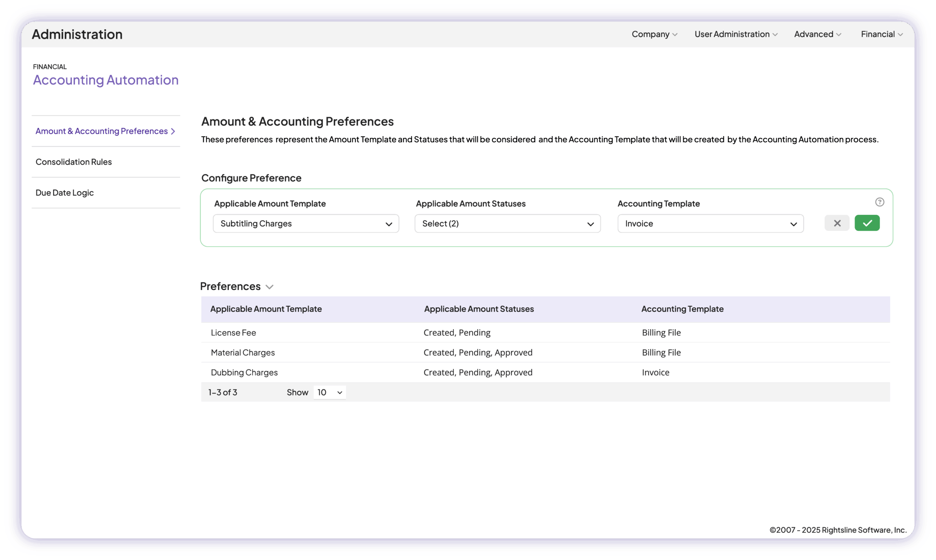The height and width of the screenshot is (560, 936).
Task: Click the Accounting Automation heading link
Action: [106, 80]
